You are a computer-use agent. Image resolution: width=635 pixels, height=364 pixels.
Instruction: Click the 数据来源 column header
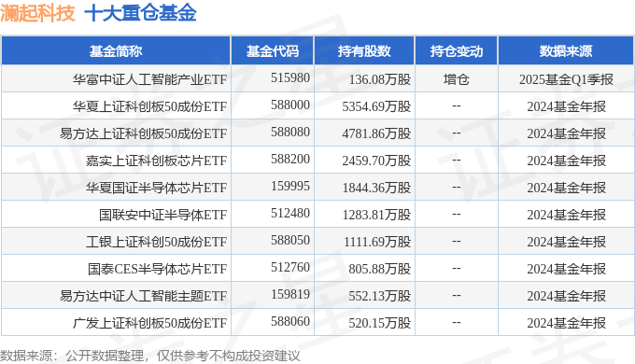[566, 51]
